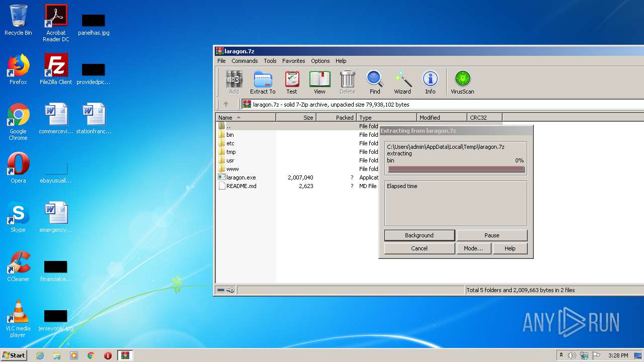The height and width of the screenshot is (362, 644).
Task: Open Skype desktop shortcut
Action: click(x=18, y=217)
